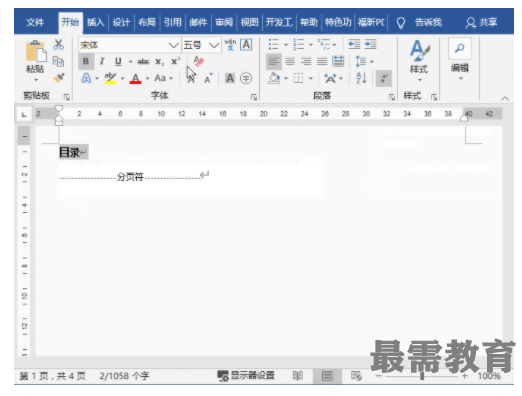Click the Sort A-Z icon
The height and width of the screenshot is (396, 522).
click(361, 78)
